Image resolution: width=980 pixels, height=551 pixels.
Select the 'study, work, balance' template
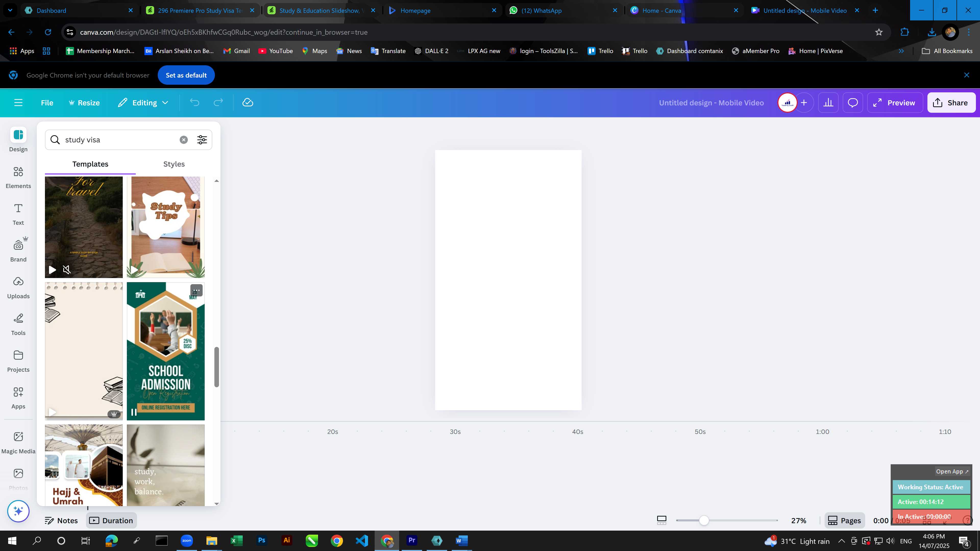(x=165, y=465)
